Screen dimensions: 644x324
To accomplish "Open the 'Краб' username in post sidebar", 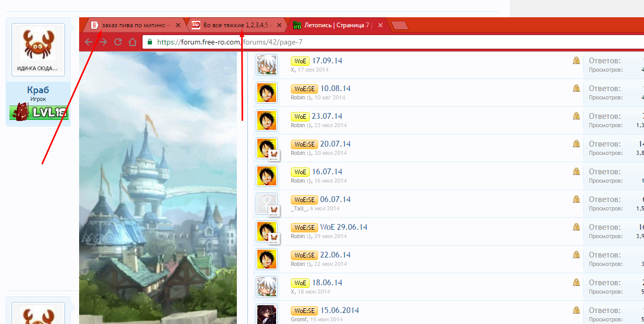I will (38, 91).
